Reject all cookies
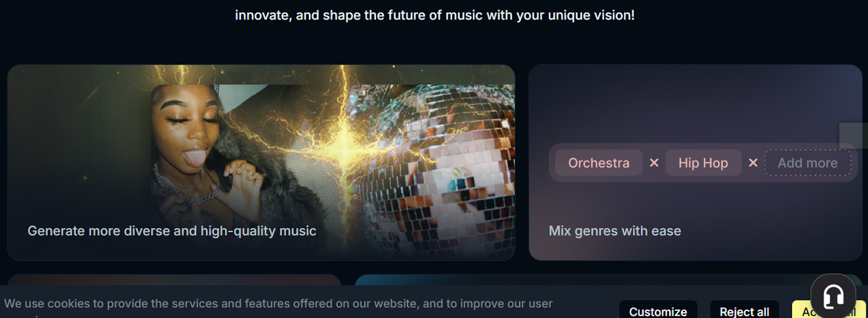This screenshot has width=868, height=318. click(744, 311)
